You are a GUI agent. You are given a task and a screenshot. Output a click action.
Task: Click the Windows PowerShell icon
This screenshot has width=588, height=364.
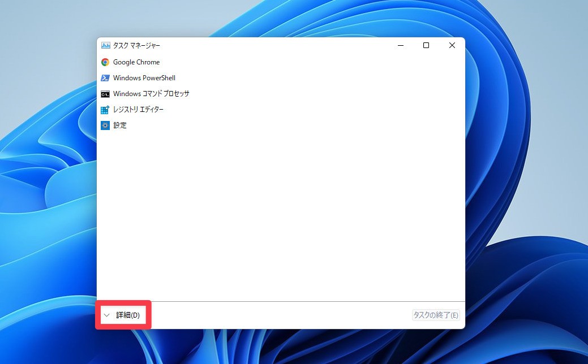click(105, 78)
